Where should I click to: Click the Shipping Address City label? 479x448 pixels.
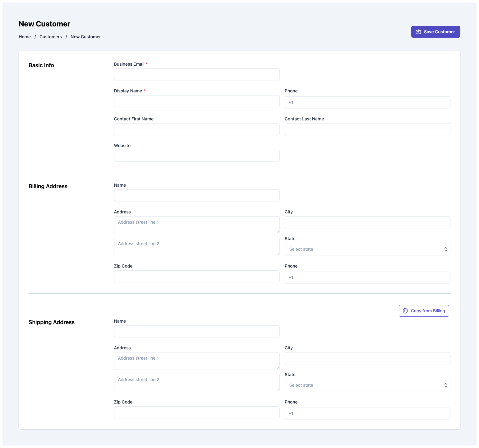click(x=289, y=348)
